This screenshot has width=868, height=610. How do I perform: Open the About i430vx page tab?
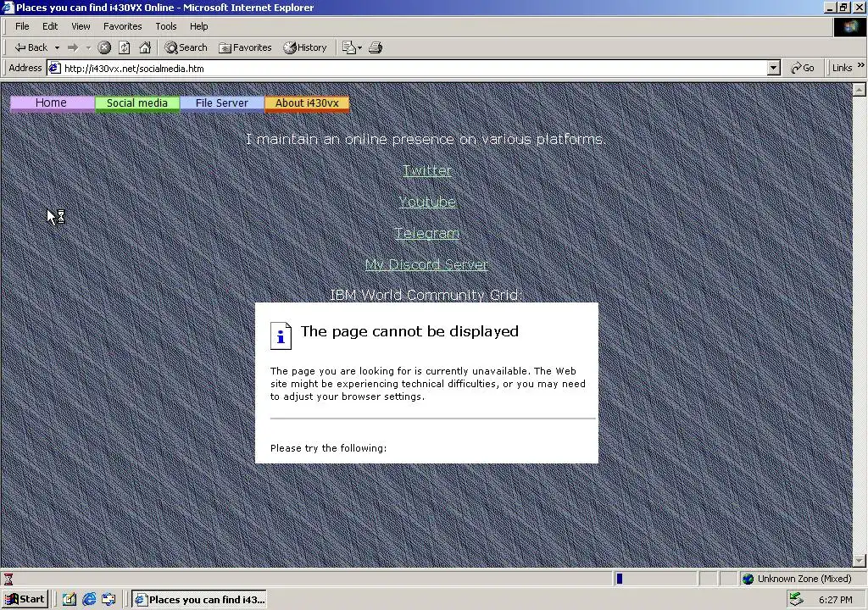point(307,103)
